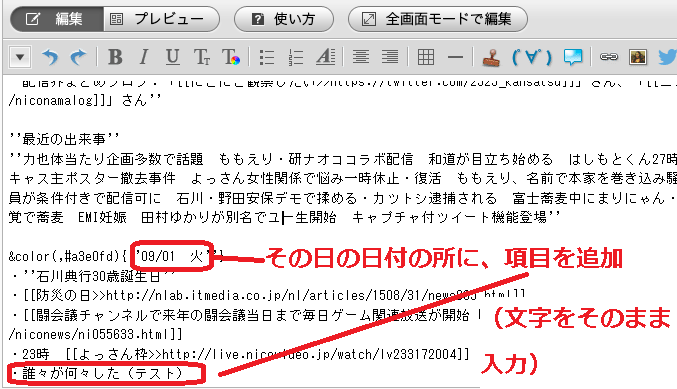677x389 pixels.
Task: Click 全画面モードで編集 button
Action: (x=437, y=19)
